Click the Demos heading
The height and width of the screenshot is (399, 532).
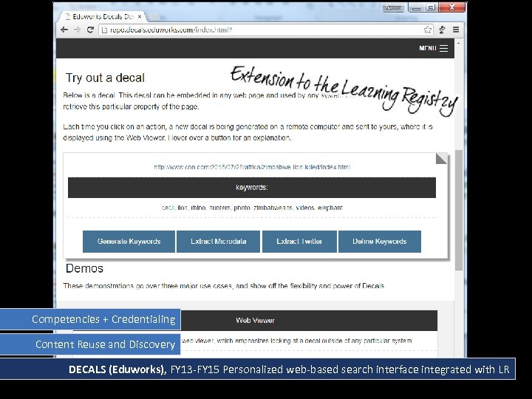pos(84,268)
